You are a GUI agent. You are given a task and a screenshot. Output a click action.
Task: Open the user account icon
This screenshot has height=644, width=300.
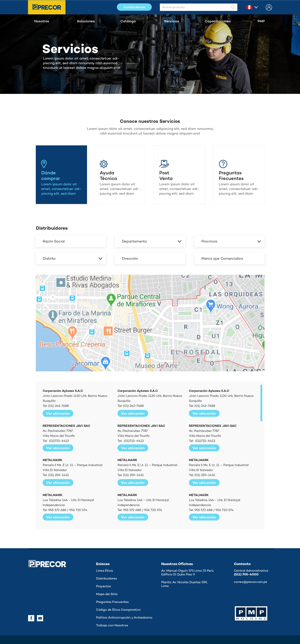(269, 7)
